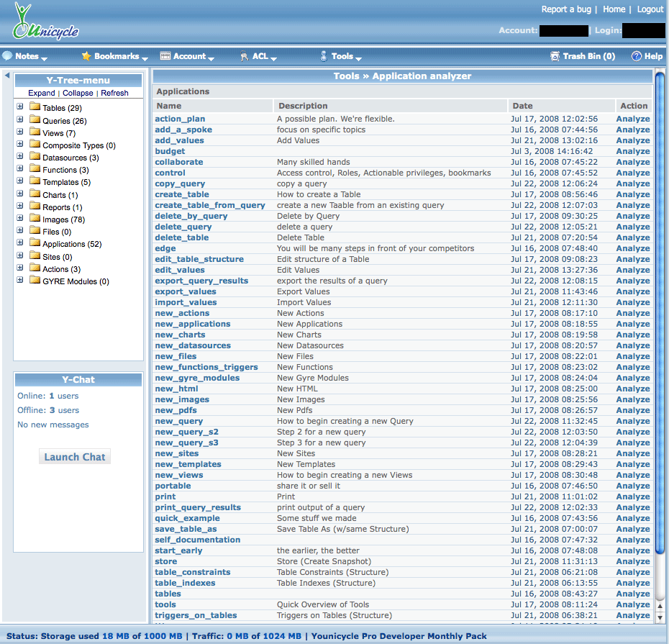This screenshot has height=644, width=669.
Task: Click the Notes speech bubble icon
Action: tap(7, 56)
